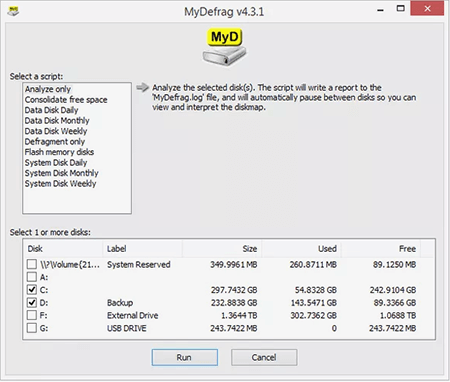Choose the Data Disk Monthly script

pos(57,121)
